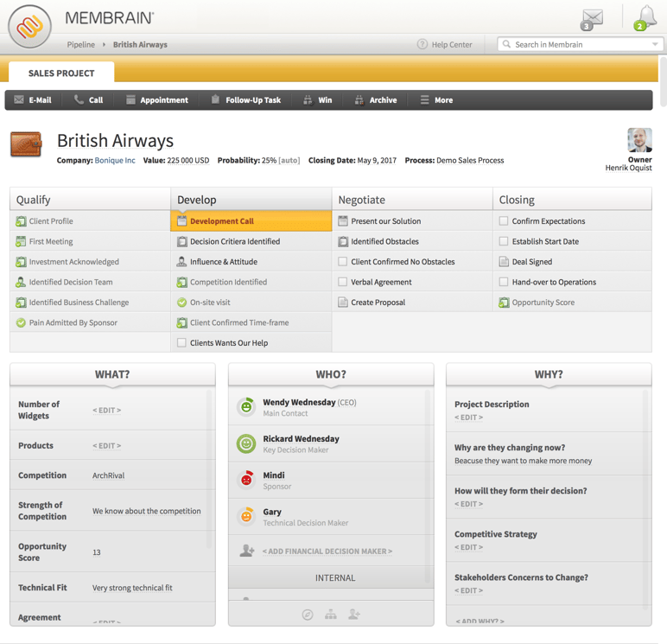Click the WHAT panel vertical scrollbar
Viewport: 667px width, 644px height.
(209, 469)
